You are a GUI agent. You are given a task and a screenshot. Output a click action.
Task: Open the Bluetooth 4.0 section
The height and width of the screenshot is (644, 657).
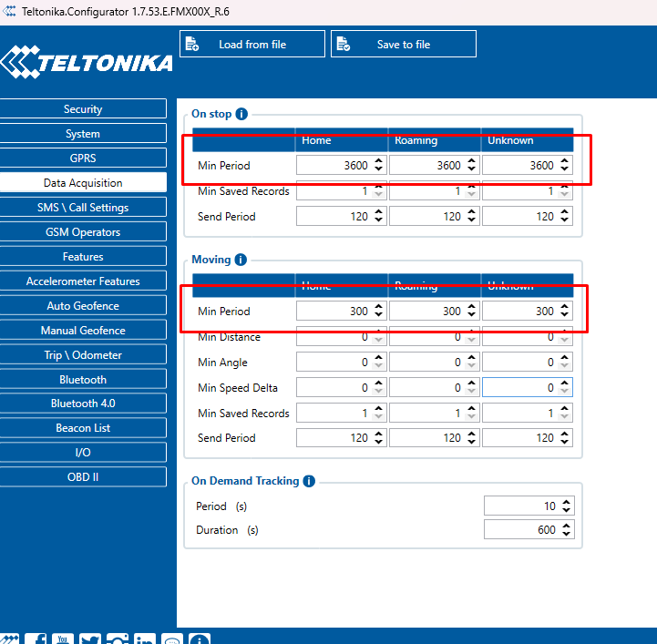[x=83, y=404]
